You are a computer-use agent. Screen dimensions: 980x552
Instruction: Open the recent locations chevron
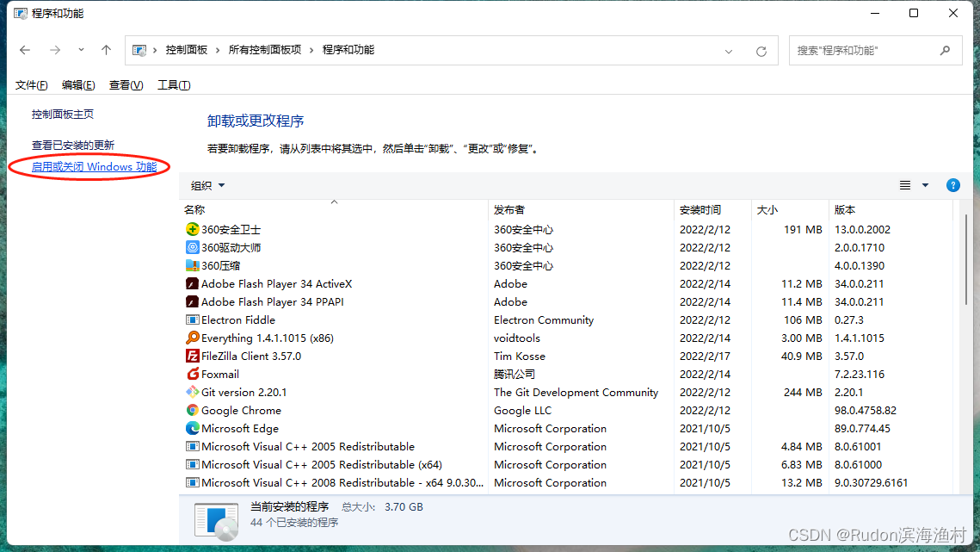[81, 50]
